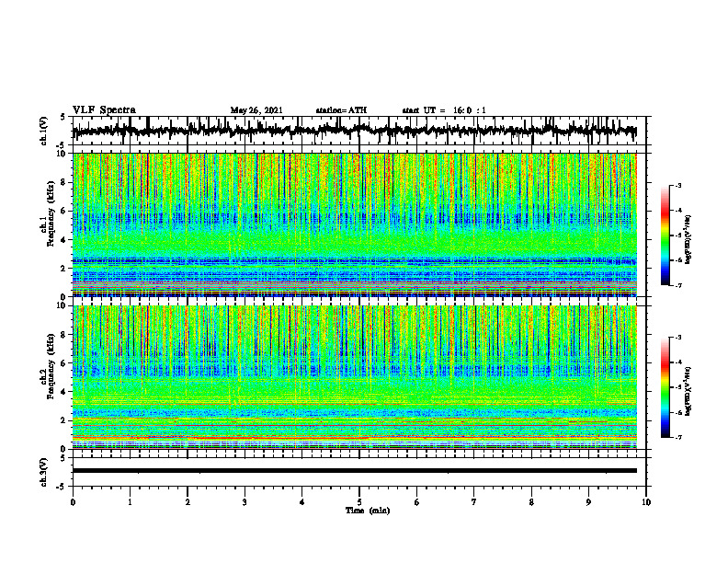Click the ch.1 voltage waveform trace panel
This screenshot has height=563, width=728.
(358, 131)
